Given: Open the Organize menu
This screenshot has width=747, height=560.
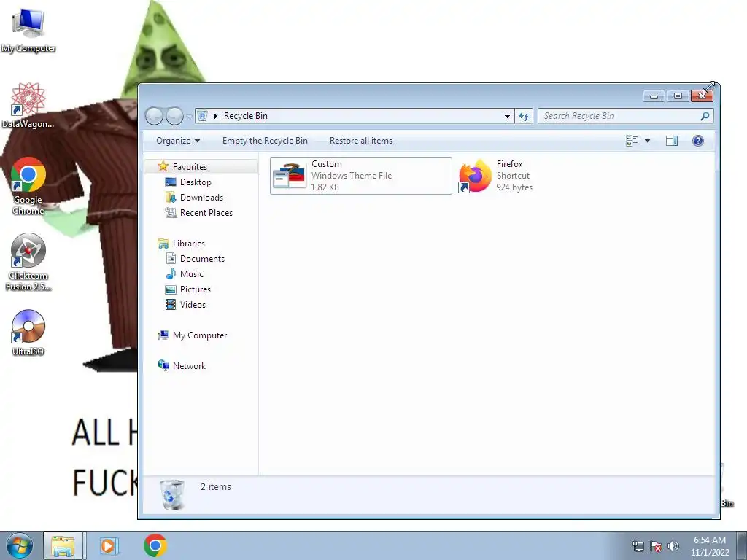Looking at the screenshot, I should click(x=178, y=141).
